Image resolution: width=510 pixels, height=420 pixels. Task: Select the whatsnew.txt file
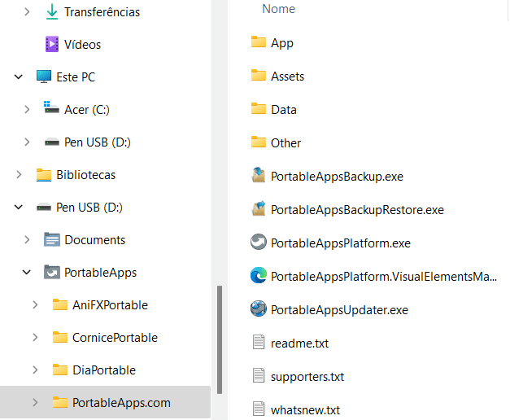(x=305, y=410)
